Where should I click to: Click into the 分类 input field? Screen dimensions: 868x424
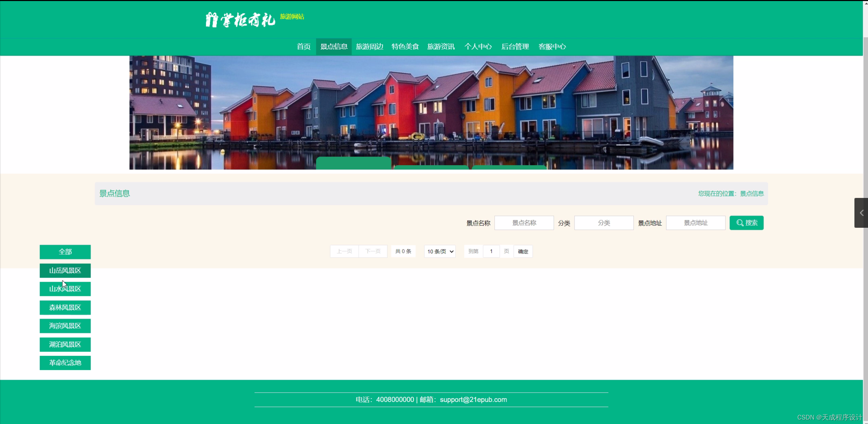[x=604, y=223]
